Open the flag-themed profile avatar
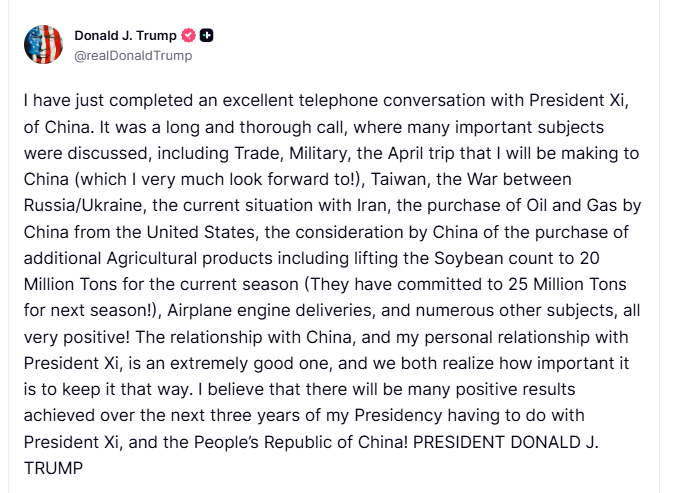 (43, 45)
